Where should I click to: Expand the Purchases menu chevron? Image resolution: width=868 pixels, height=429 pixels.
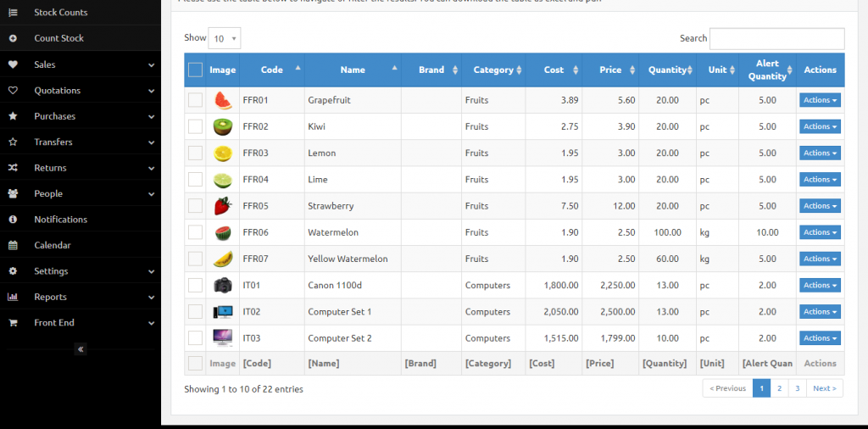pos(151,117)
